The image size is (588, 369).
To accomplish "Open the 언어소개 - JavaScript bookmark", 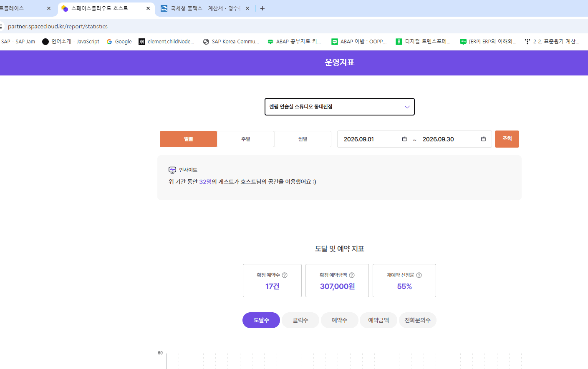I will 71,42.
